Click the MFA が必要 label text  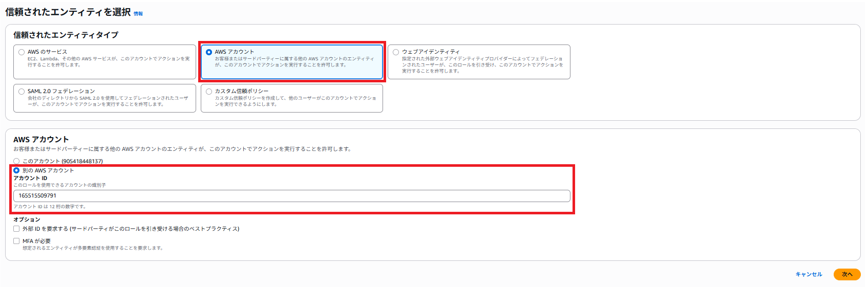(36, 241)
